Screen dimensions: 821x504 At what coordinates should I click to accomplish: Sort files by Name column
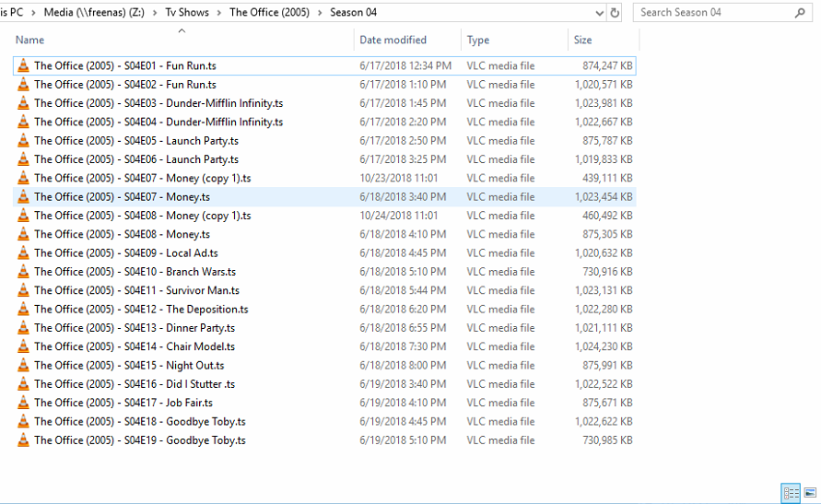pos(29,40)
